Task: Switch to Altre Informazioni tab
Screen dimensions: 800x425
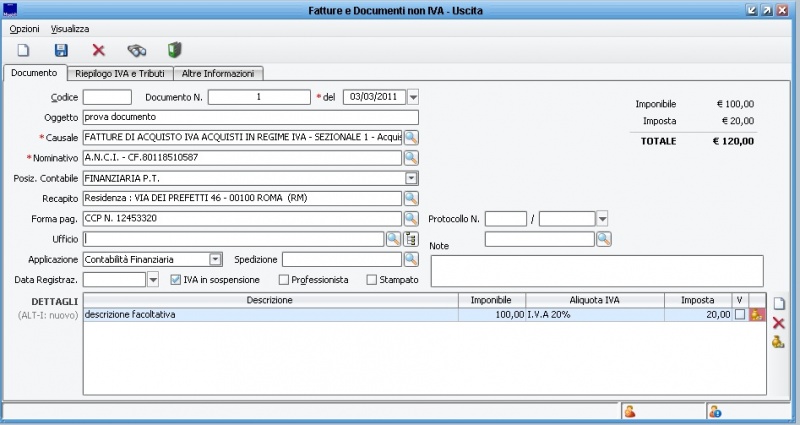Action: tap(218, 73)
